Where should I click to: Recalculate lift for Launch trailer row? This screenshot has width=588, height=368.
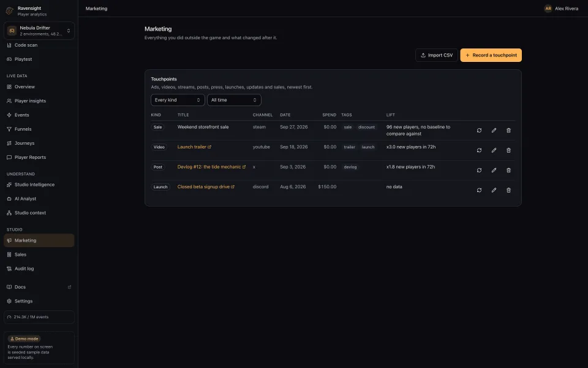pyautogui.click(x=479, y=150)
